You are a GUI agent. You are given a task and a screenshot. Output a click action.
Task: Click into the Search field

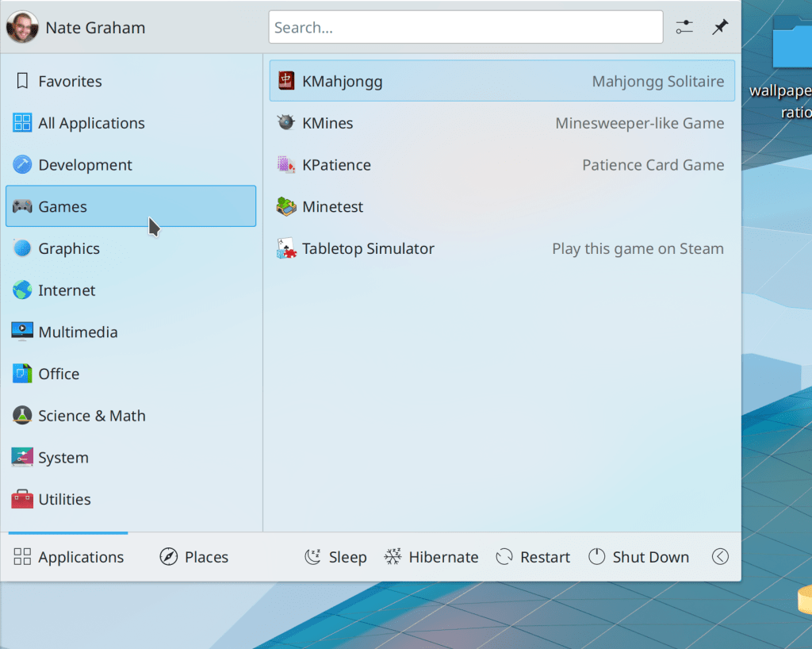pos(465,28)
